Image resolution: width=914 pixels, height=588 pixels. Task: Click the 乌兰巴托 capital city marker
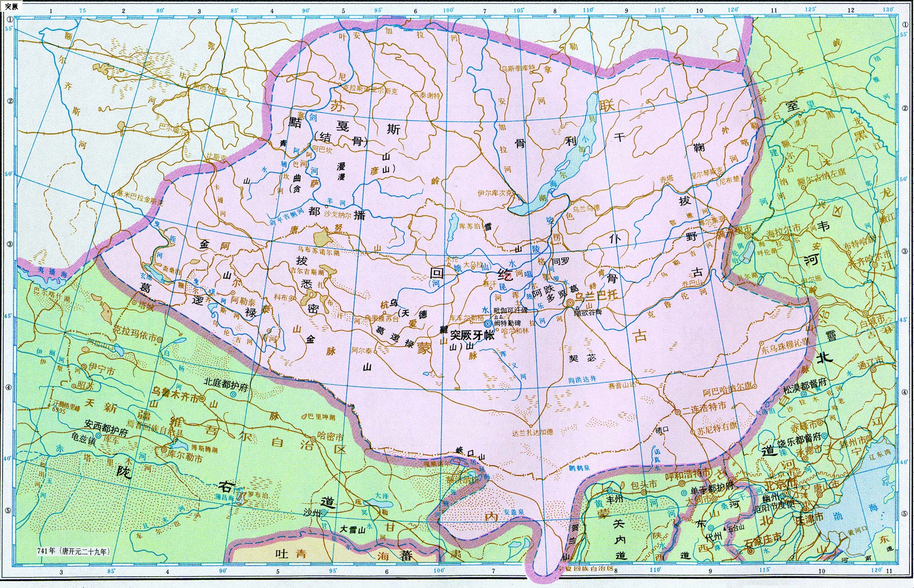[x=570, y=302]
